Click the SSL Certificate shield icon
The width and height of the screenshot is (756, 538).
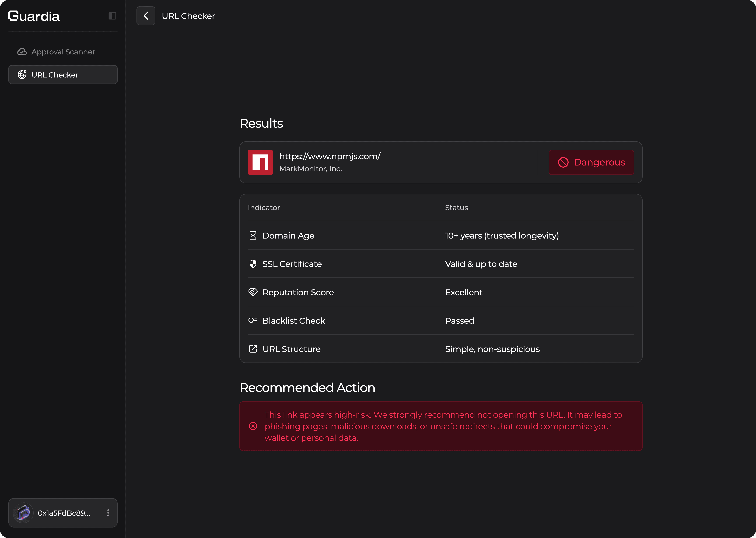coord(253,264)
